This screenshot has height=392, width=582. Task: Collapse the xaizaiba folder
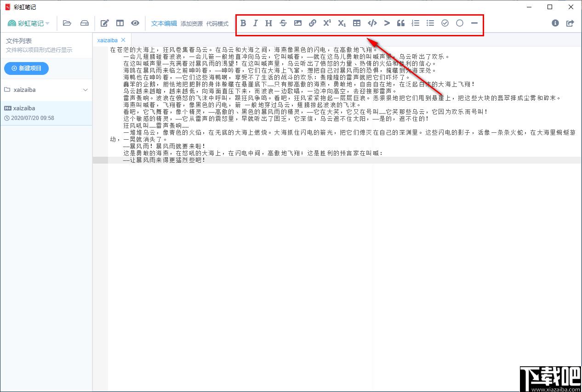pos(85,90)
